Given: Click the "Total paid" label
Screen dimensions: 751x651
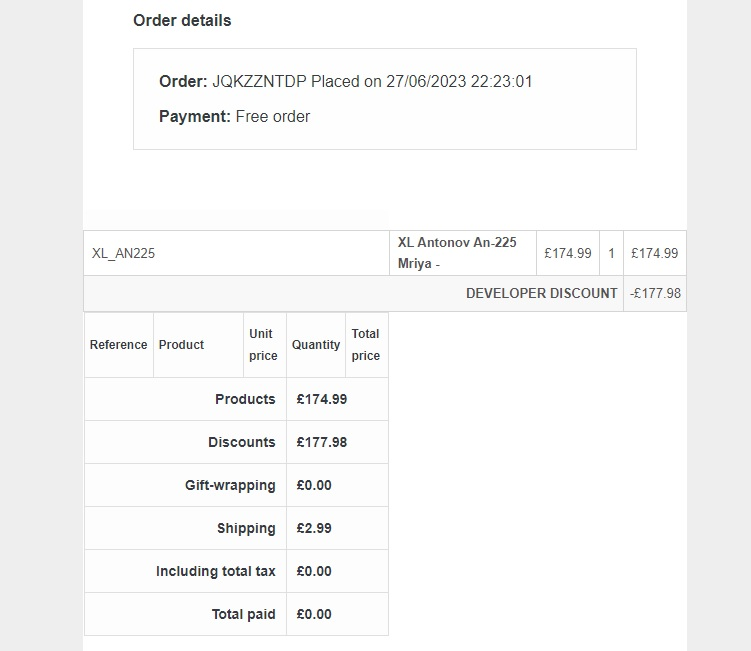Looking at the screenshot, I should point(243,614).
